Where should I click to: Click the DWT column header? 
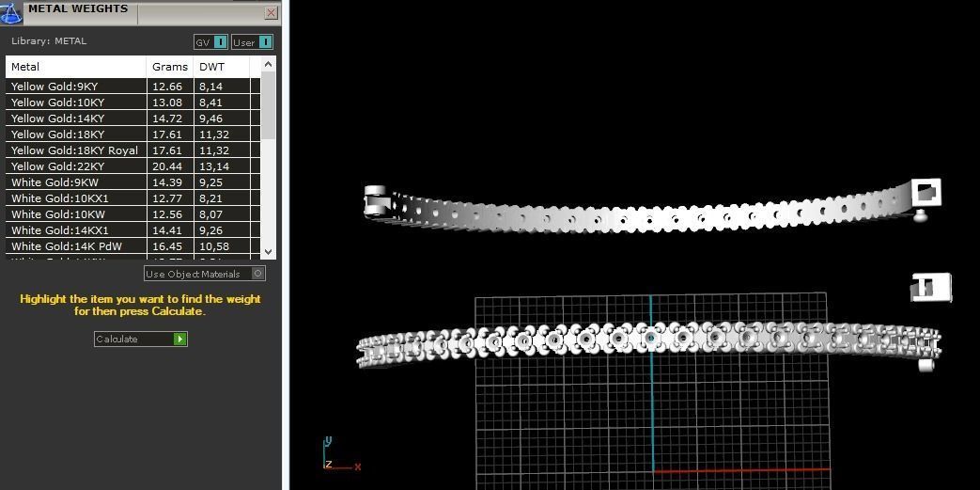pos(221,67)
